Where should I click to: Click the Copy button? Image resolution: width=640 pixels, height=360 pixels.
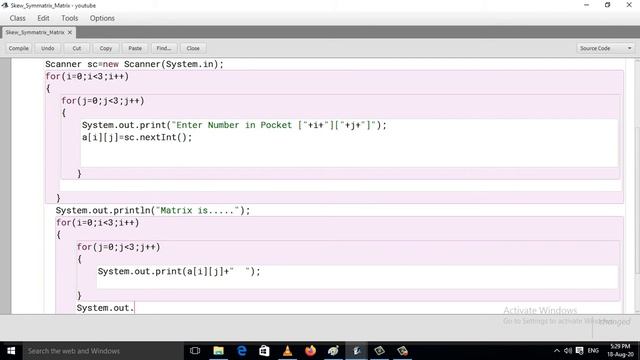(x=106, y=48)
